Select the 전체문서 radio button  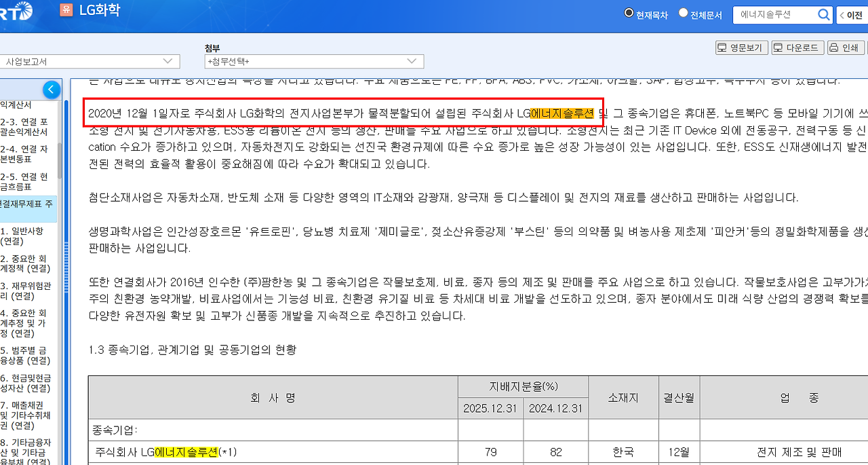(683, 13)
